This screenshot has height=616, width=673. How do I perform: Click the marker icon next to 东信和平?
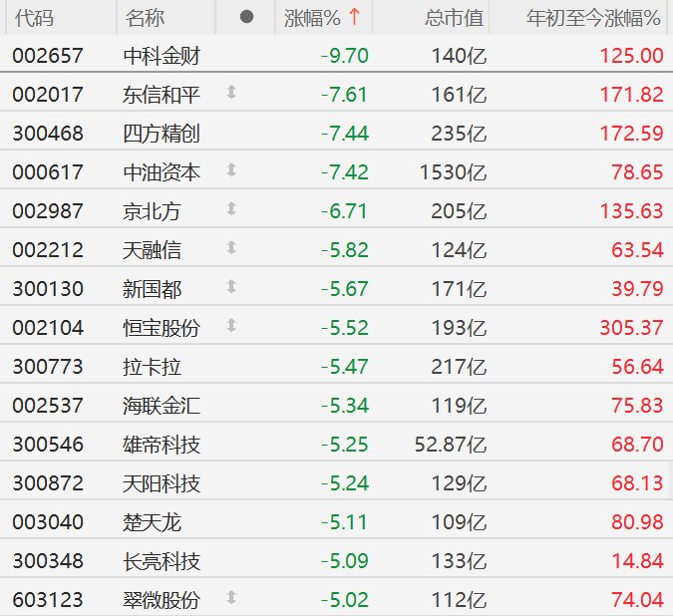(231, 93)
